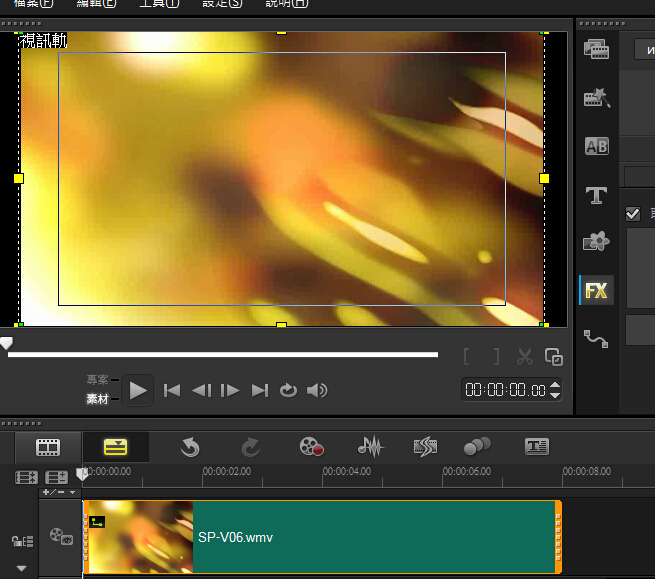The width and height of the screenshot is (655, 579).
Task: Redo the last action
Action: [x=251, y=447]
